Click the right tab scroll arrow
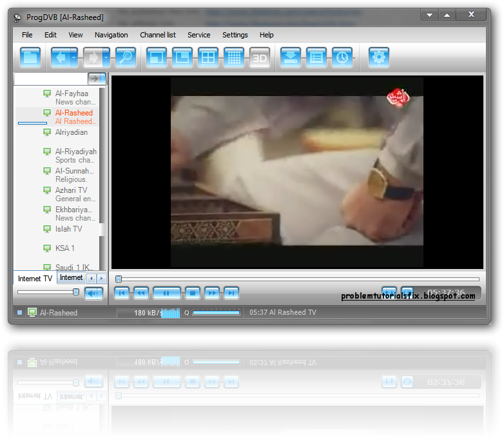Screen dimensions: 504x438 pos(102,278)
